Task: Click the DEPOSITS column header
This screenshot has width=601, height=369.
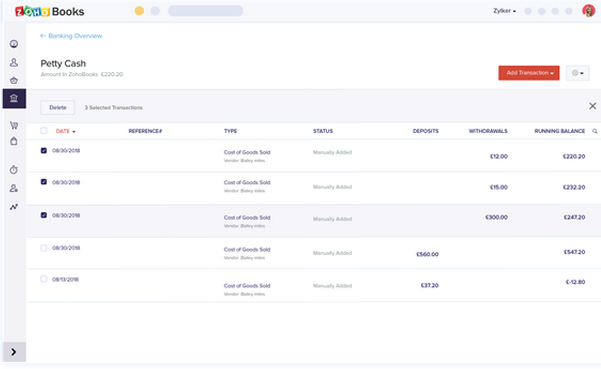Action: pyautogui.click(x=425, y=131)
